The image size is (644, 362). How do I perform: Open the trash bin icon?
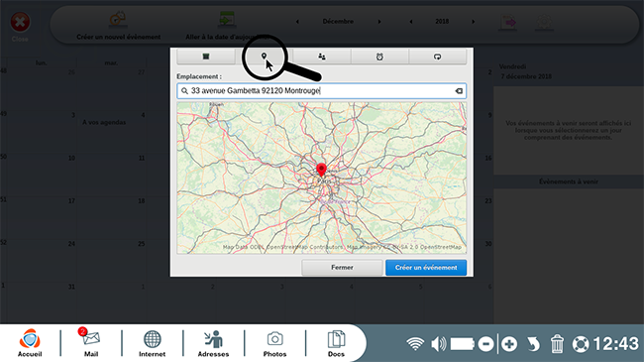[x=557, y=343]
